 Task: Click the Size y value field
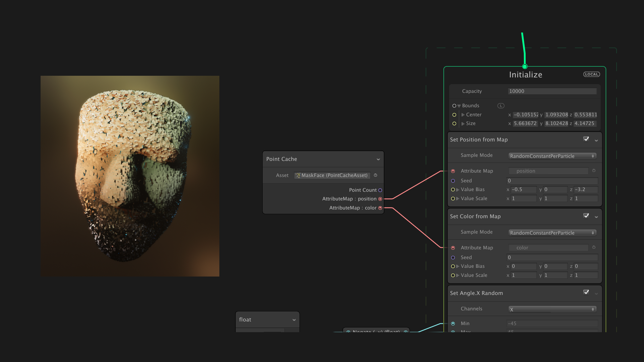point(556,124)
